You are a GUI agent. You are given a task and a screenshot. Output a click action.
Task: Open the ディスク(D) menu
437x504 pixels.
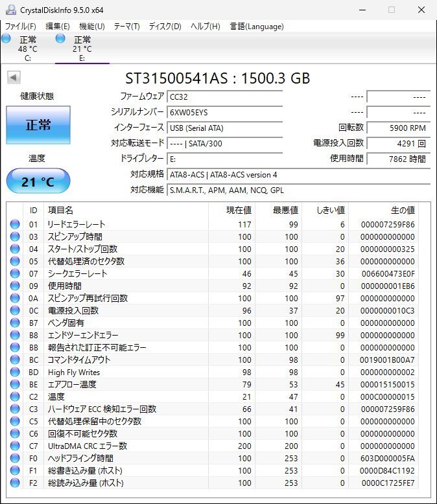point(165,27)
